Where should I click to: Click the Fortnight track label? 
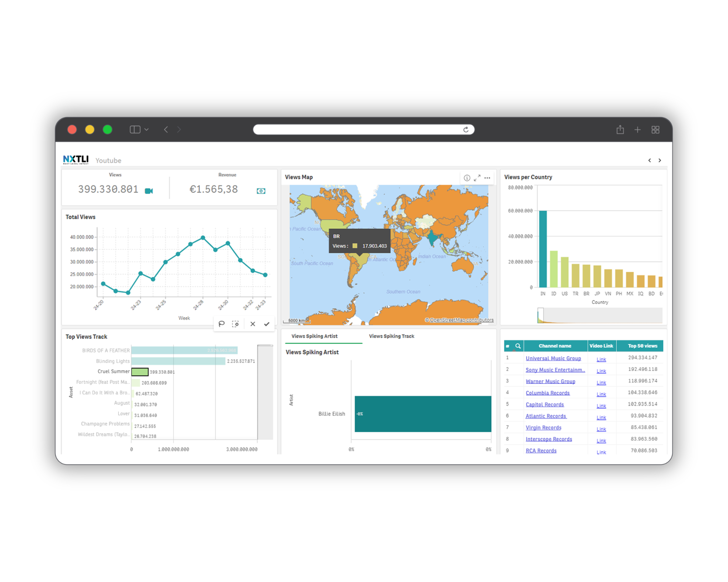pyautogui.click(x=103, y=382)
